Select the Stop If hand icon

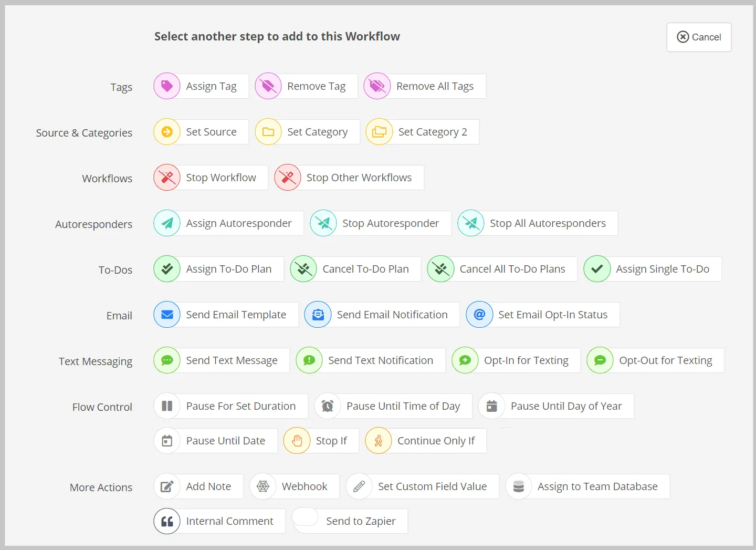[297, 441]
